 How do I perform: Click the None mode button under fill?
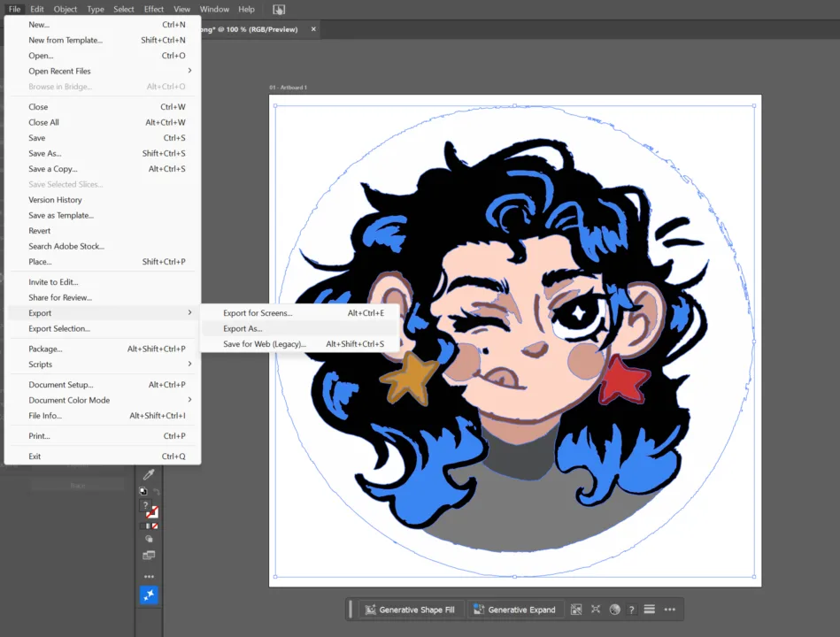pyautogui.click(x=155, y=526)
